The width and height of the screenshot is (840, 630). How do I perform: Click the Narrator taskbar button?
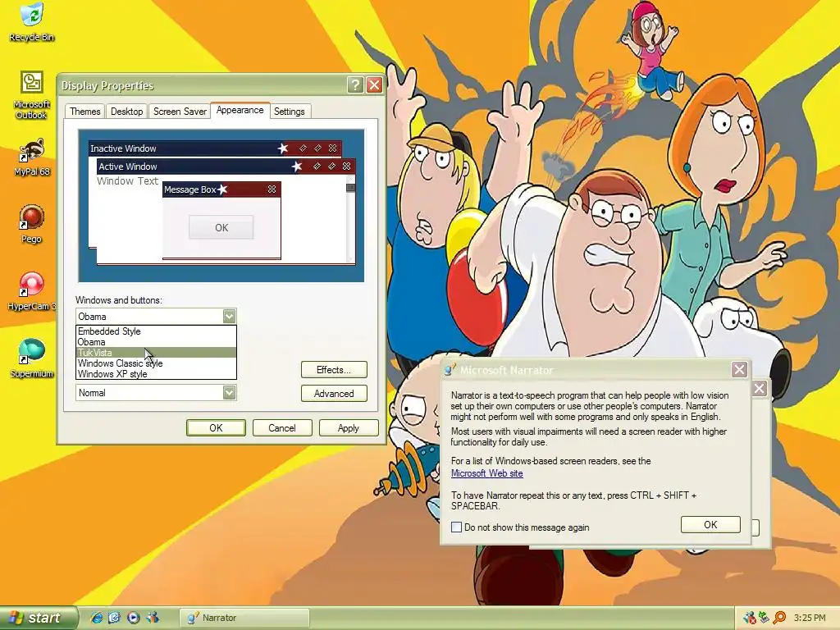tap(244, 618)
